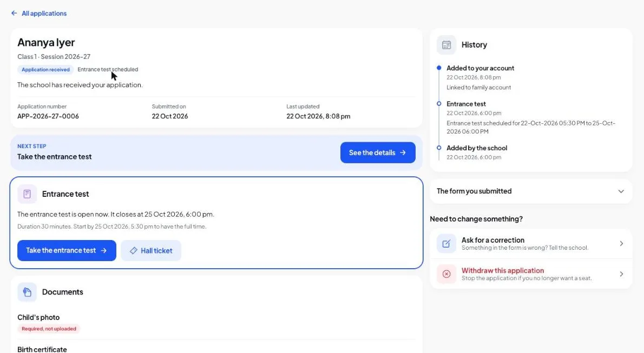This screenshot has width=644, height=353.
Task: Click the school has received your application message
Action: click(x=80, y=85)
